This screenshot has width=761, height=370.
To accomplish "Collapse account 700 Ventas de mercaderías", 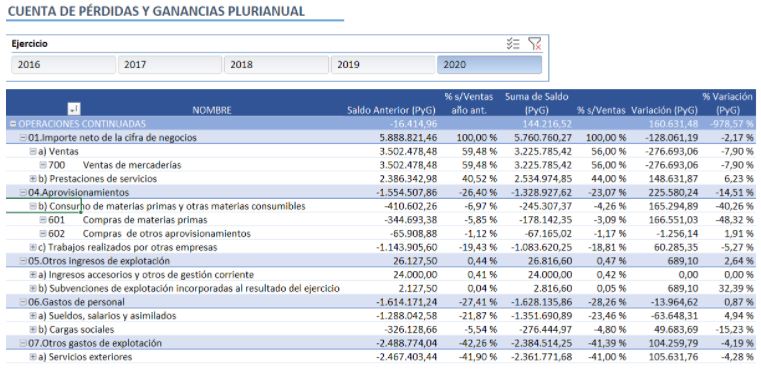I will tap(43, 165).
